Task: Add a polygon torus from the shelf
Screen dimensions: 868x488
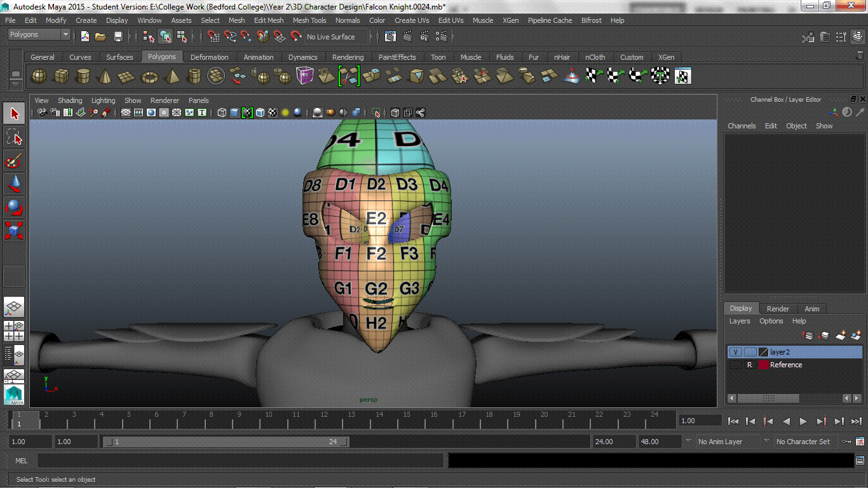Action: [x=150, y=76]
